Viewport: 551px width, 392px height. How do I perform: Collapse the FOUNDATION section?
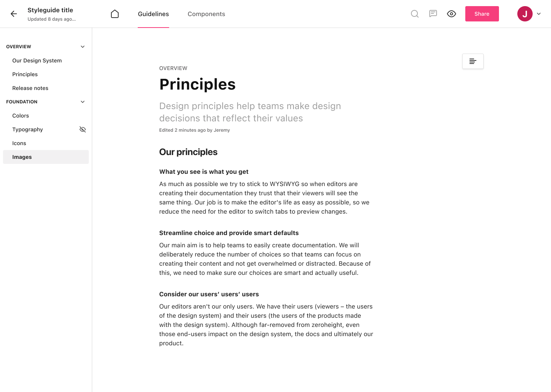[82, 101]
